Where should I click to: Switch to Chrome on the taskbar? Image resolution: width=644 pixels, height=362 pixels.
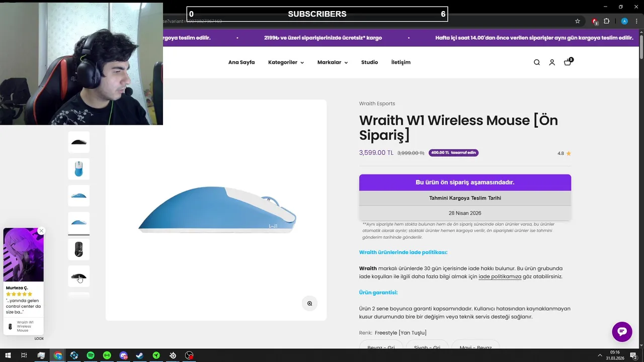58,355
